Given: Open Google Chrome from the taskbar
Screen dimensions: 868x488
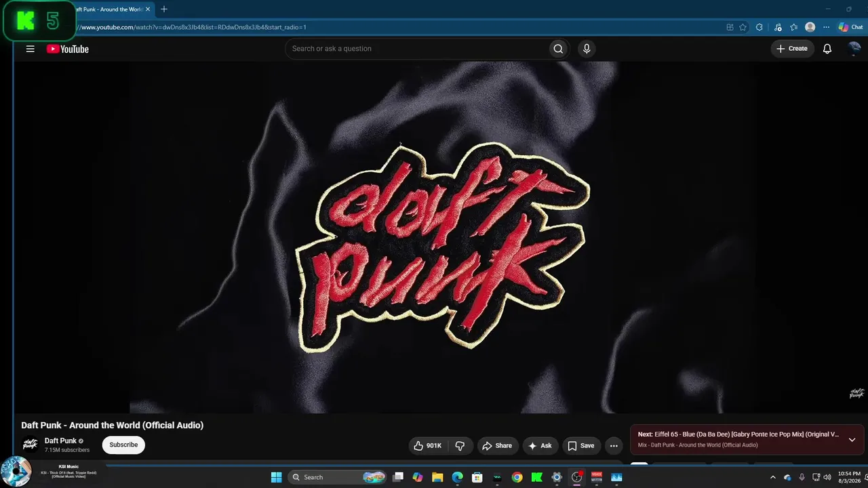Looking at the screenshot, I should [517, 477].
